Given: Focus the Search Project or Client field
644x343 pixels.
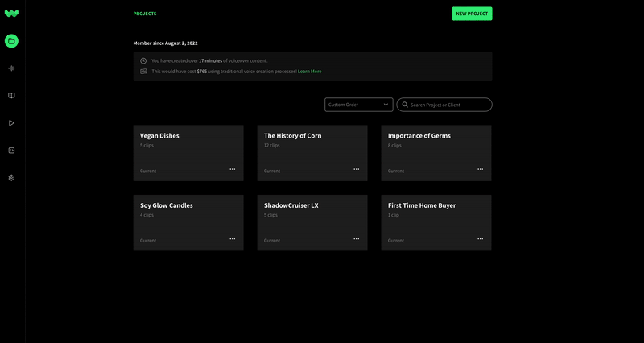Looking at the screenshot, I should pos(444,105).
